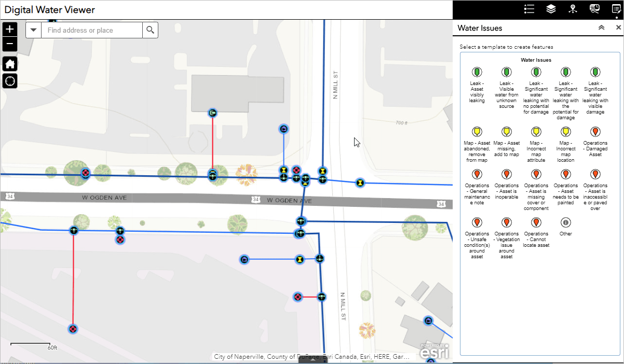Select Map - Incorrect map attribute template
Screen dimensions: 624x364
(536, 145)
